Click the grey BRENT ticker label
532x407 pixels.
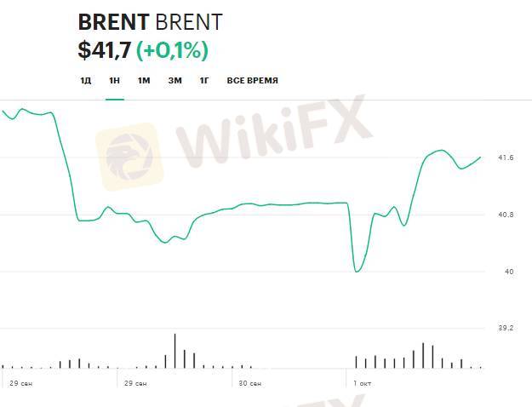pos(190,22)
